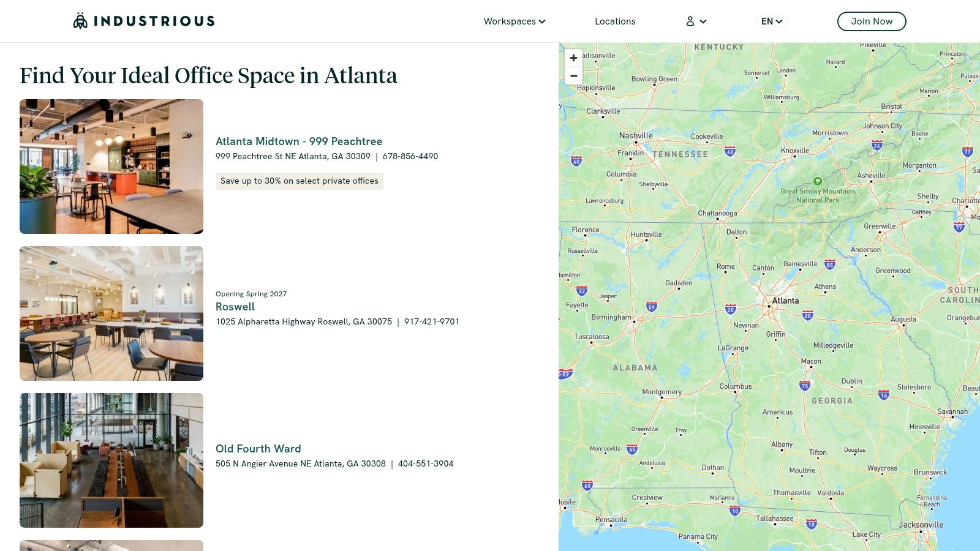Open the EN language selector
Viewport: 980px width, 551px height.
pyautogui.click(x=772, y=21)
